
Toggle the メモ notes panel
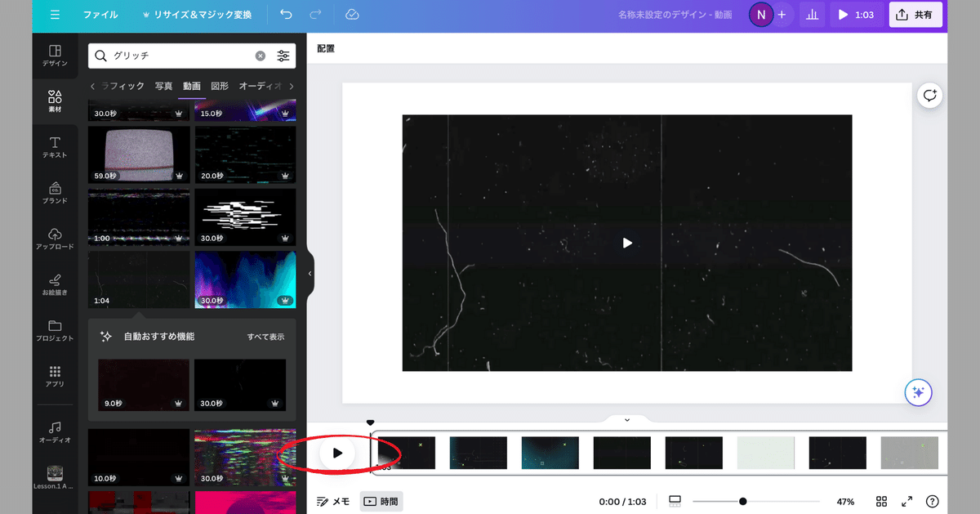pyautogui.click(x=333, y=501)
